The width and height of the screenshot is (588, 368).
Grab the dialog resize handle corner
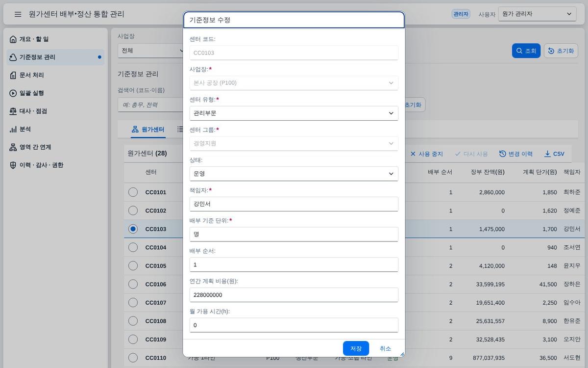click(402, 354)
